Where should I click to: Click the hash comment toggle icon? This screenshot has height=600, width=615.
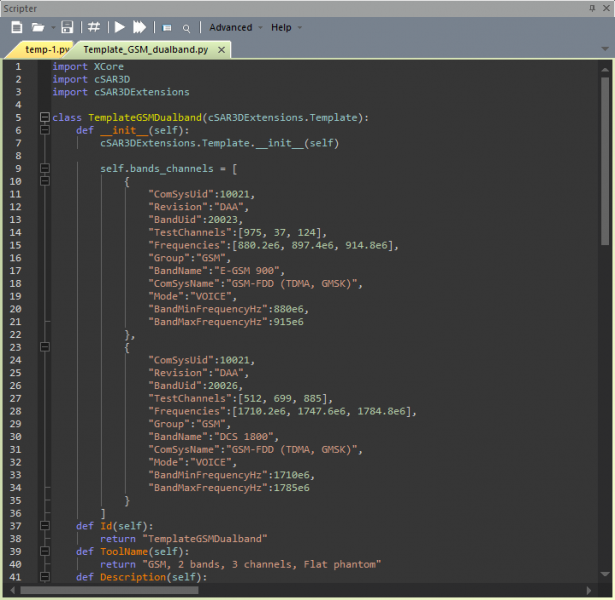tap(93, 27)
